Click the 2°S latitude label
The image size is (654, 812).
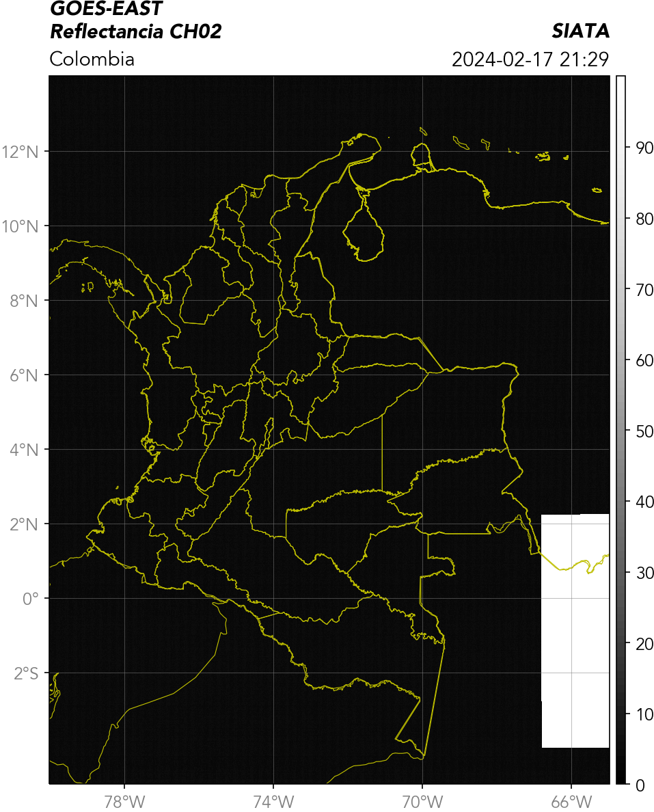pos(27,674)
